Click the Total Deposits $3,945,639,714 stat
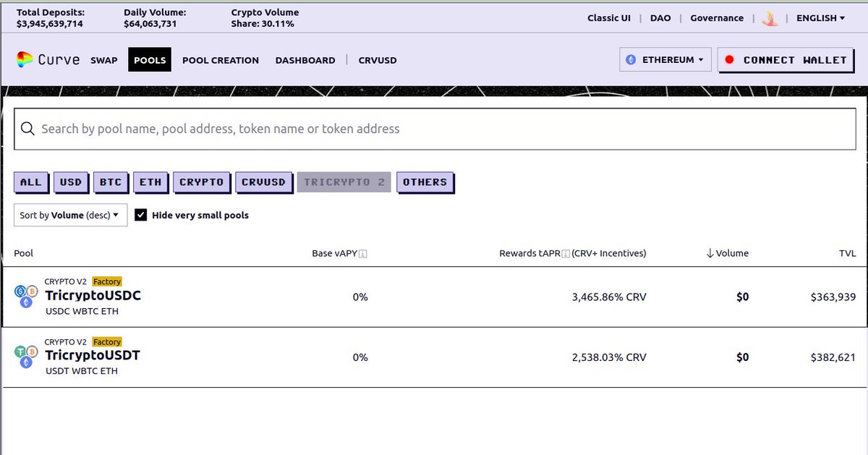The height and width of the screenshot is (455, 868). [49, 18]
